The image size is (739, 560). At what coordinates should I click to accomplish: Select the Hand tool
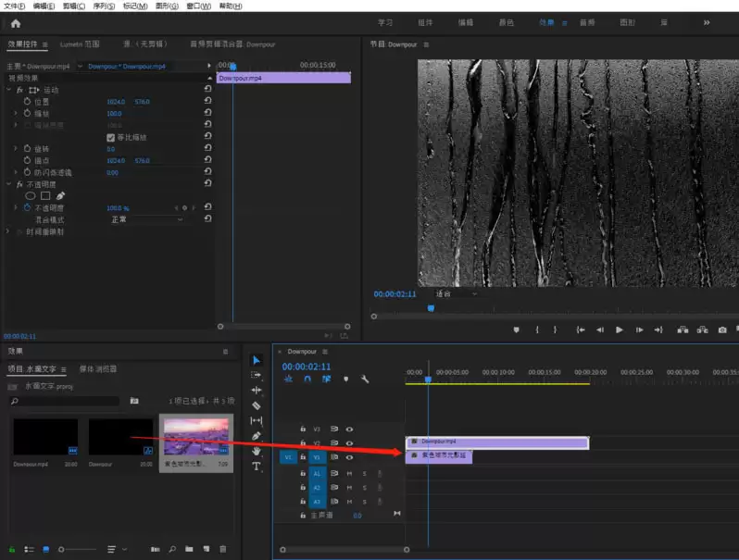257,451
